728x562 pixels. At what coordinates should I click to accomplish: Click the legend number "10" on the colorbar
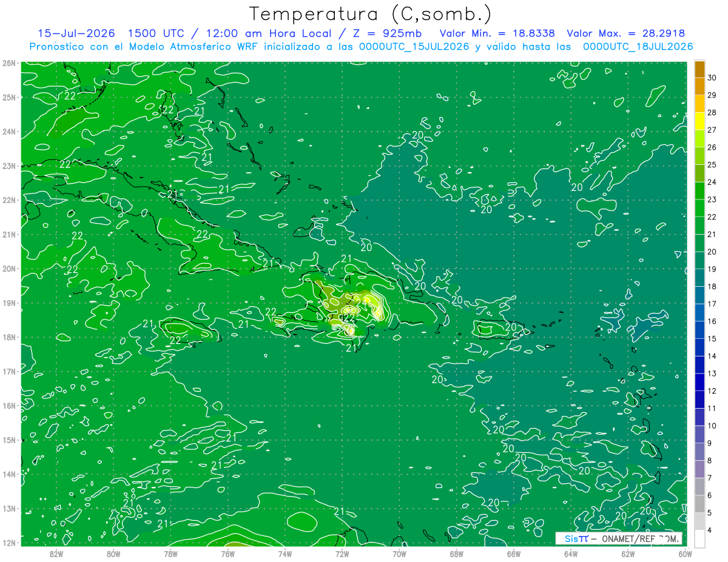click(712, 426)
